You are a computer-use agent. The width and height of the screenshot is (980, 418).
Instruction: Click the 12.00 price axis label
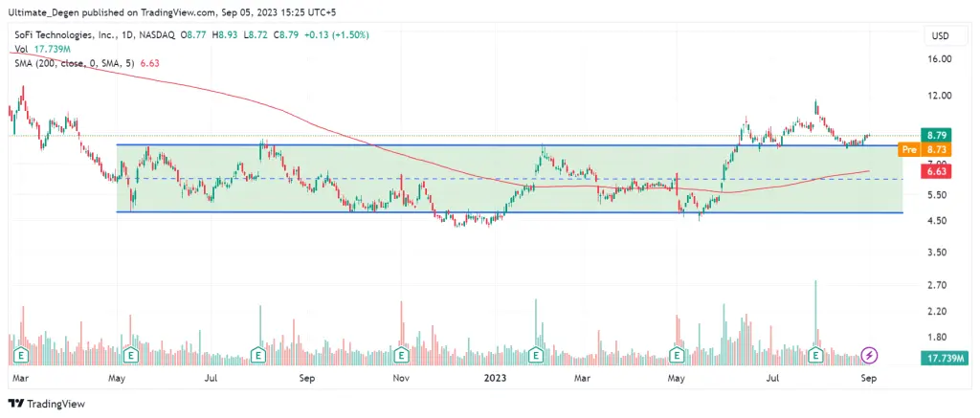point(941,95)
